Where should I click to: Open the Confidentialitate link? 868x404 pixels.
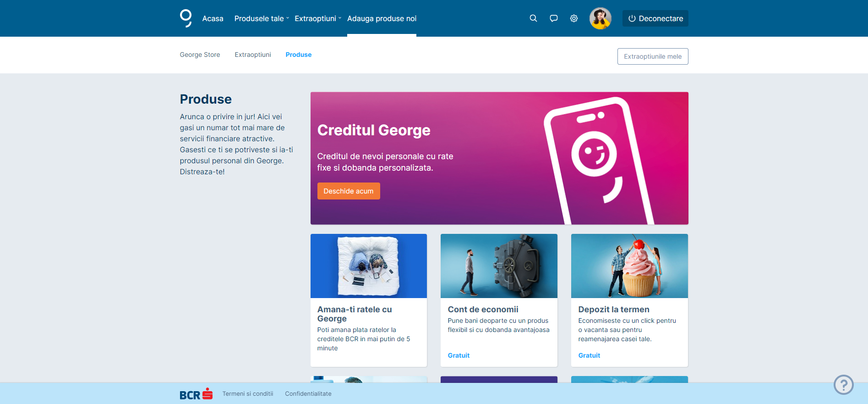[308, 393]
